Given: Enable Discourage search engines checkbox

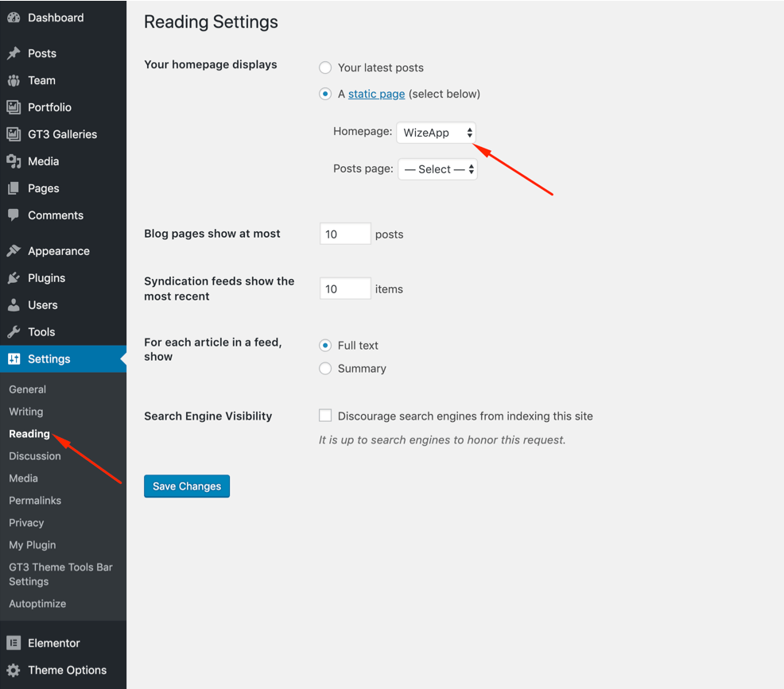Looking at the screenshot, I should 325,416.
